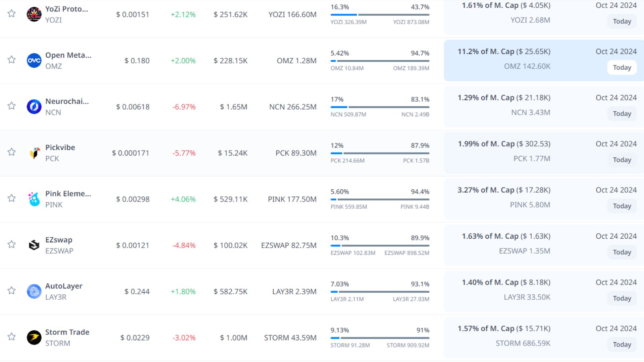Click the Pickvibe PCK bird logo

coord(34,153)
